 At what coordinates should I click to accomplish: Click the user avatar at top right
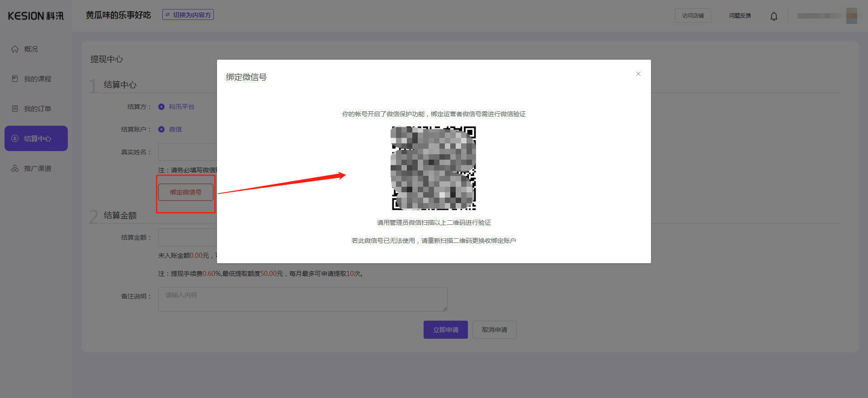(851, 16)
